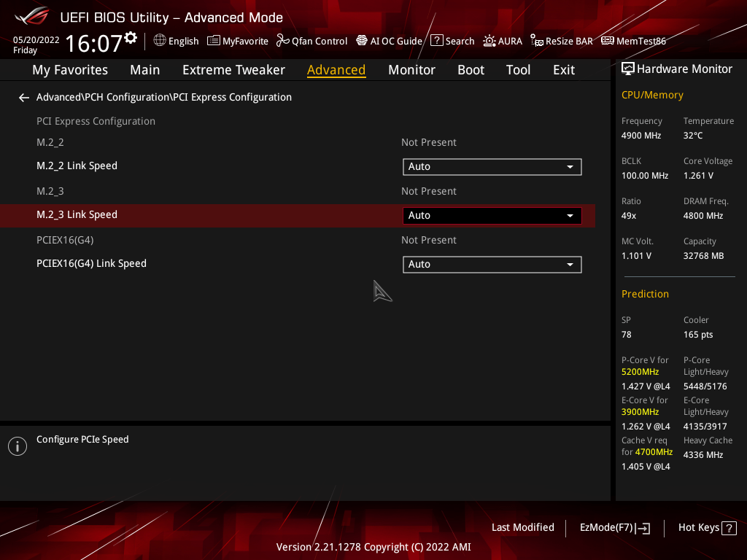
Task: Click the CPU/Memory heading
Action: coord(652,96)
